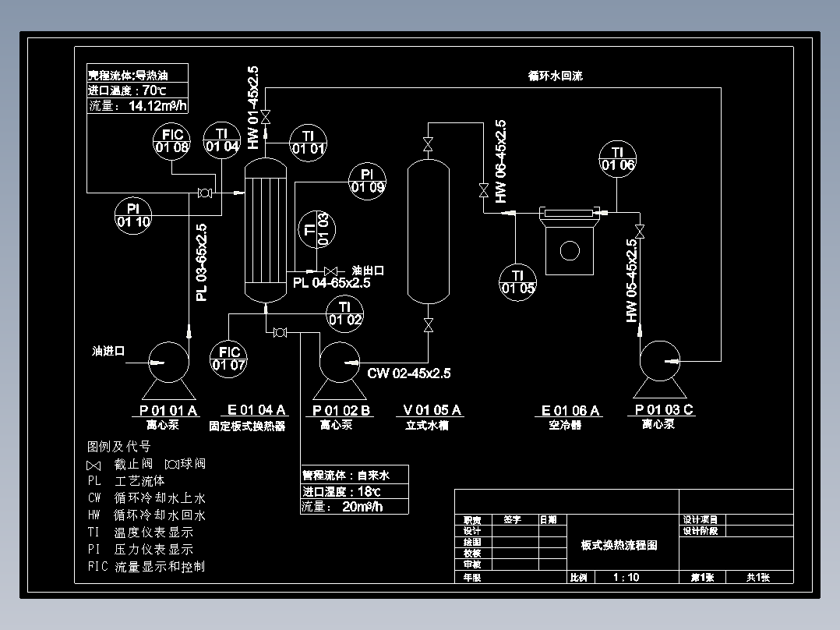This screenshot has height=630, width=840.
Task: Click the FIC 01 07 flow controller bubble
Action: tap(229, 359)
